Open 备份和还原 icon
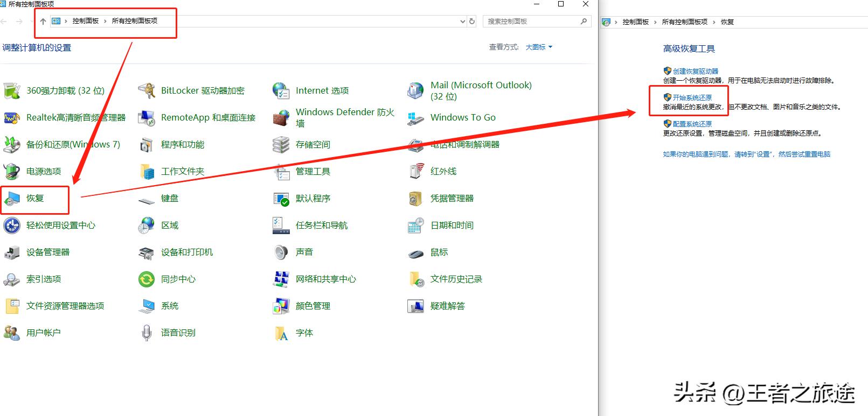The width and height of the screenshot is (868, 416). tap(12, 144)
